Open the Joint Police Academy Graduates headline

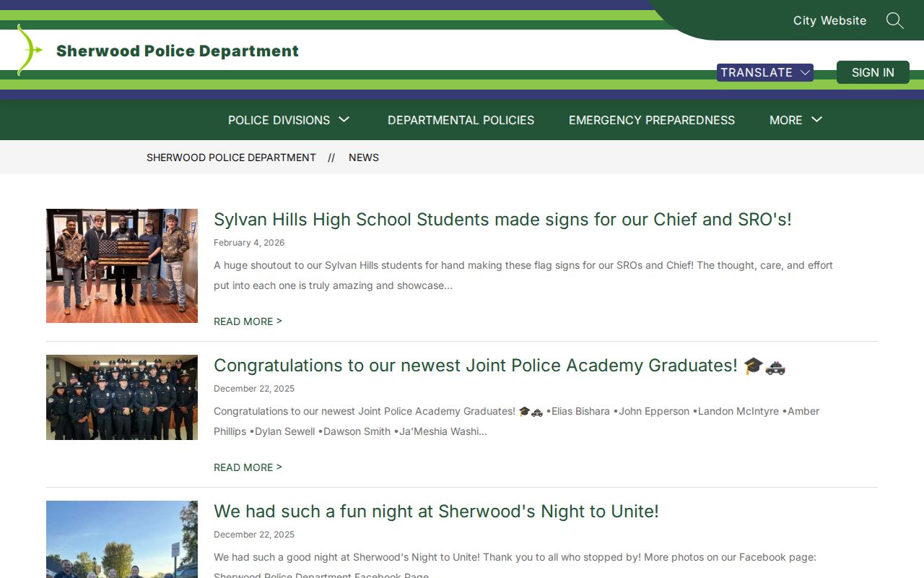[x=500, y=366]
